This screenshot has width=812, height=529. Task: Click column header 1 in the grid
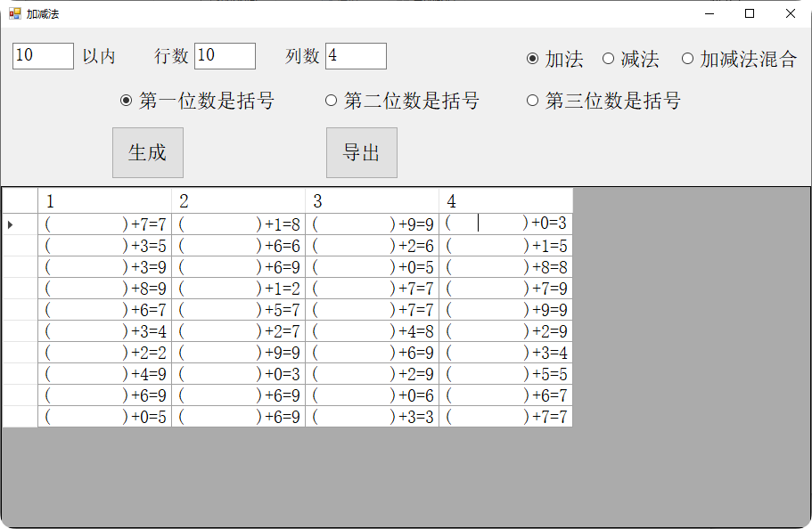[x=104, y=201]
